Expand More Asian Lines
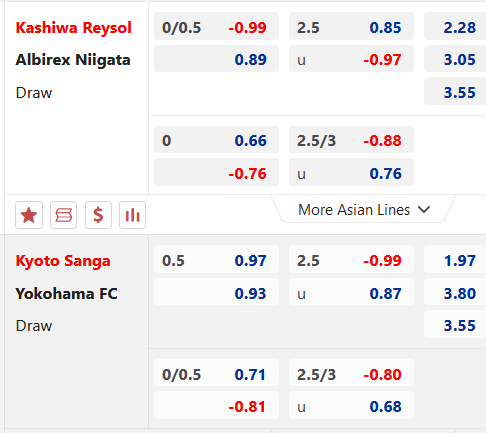 pyautogui.click(x=363, y=210)
